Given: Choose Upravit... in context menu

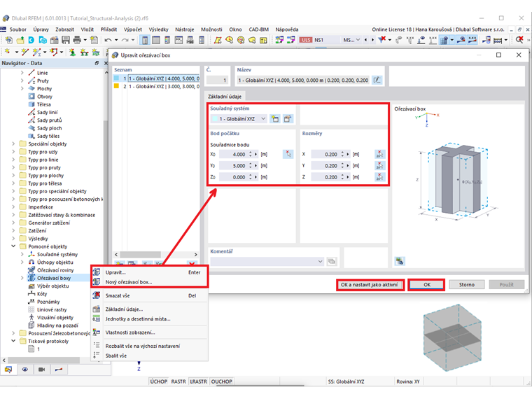Looking at the screenshot, I should pyautogui.click(x=150, y=272).
